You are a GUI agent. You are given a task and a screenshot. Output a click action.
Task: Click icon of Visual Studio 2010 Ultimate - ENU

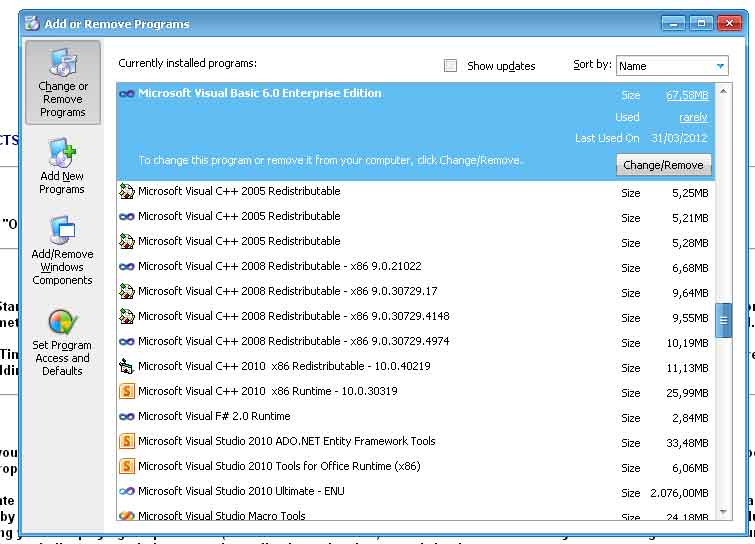point(127,492)
